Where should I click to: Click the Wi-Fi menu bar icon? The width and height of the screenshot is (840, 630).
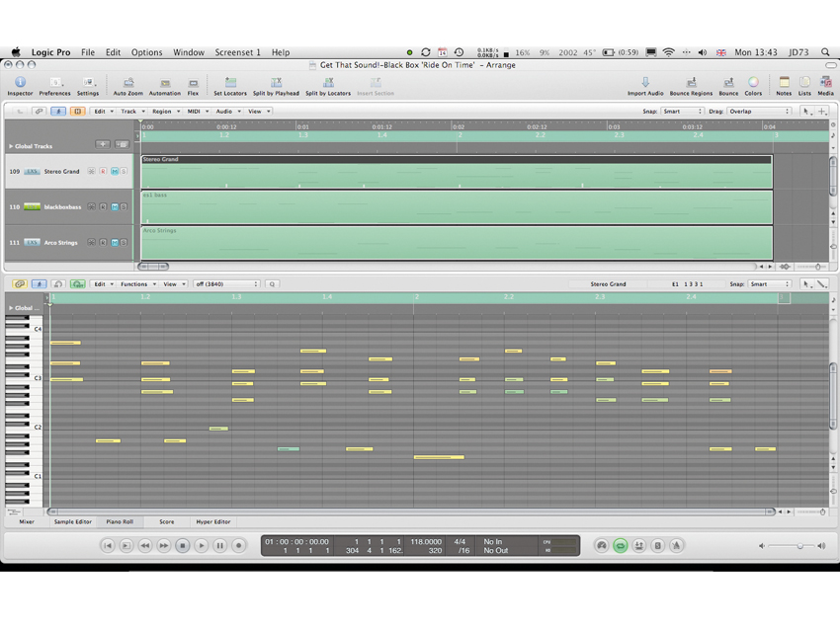668,52
